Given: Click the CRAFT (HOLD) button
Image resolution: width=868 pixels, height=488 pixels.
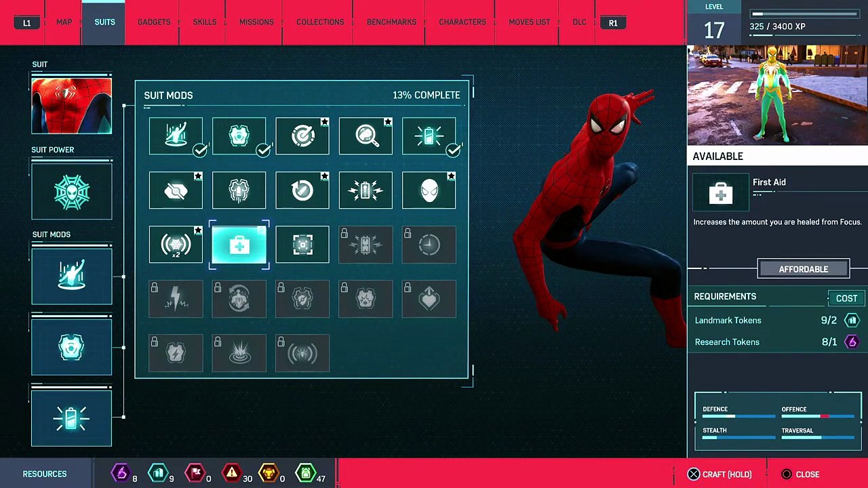Looking at the screenshot, I should click(719, 474).
